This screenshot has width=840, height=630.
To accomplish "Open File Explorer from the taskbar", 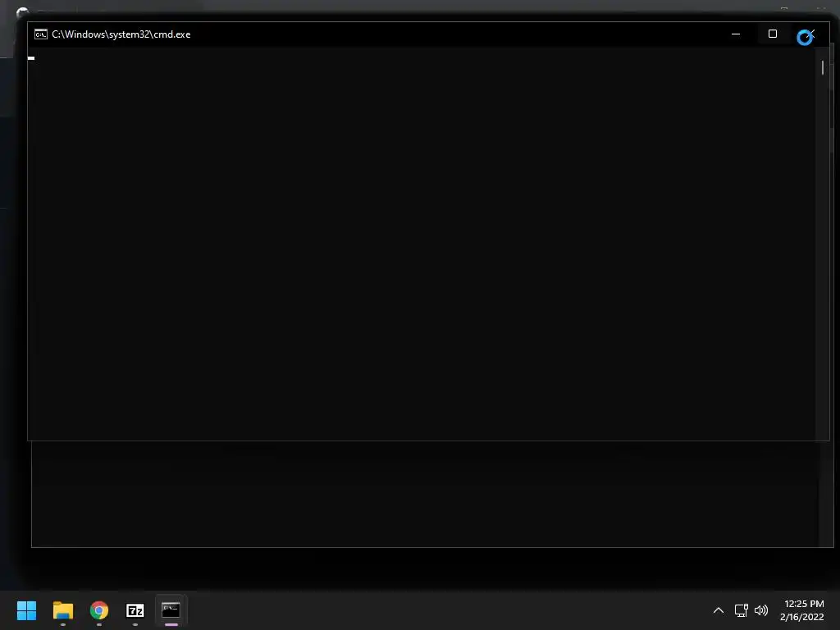I will tap(63, 610).
